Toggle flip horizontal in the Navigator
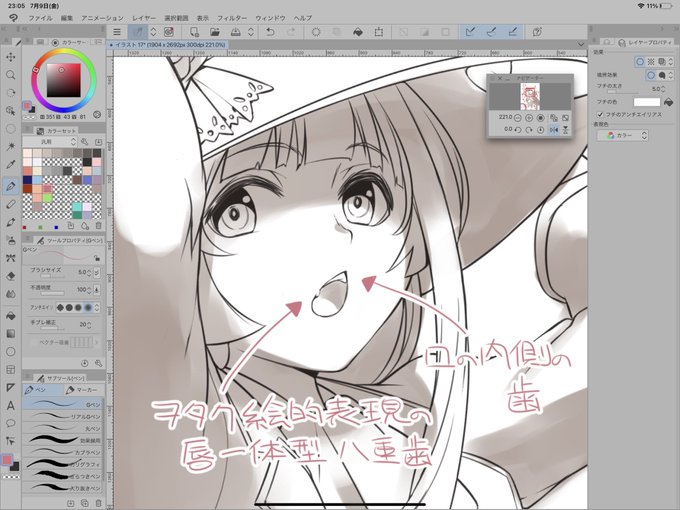The image size is (680, 510). 554,130
